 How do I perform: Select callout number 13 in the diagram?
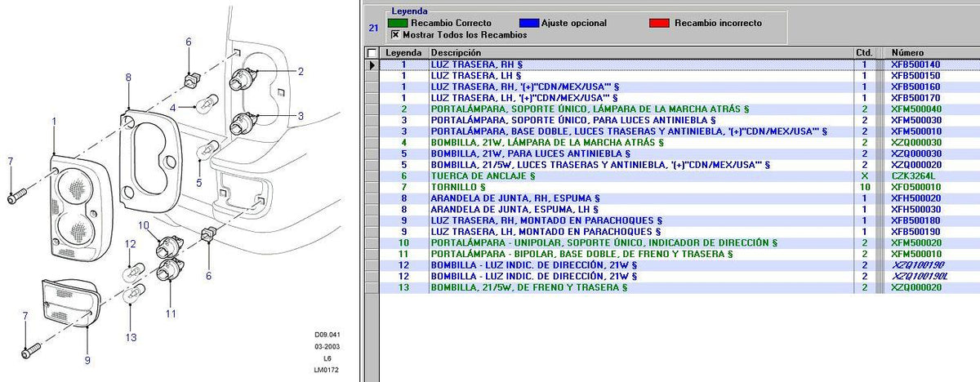click(132, 338)
